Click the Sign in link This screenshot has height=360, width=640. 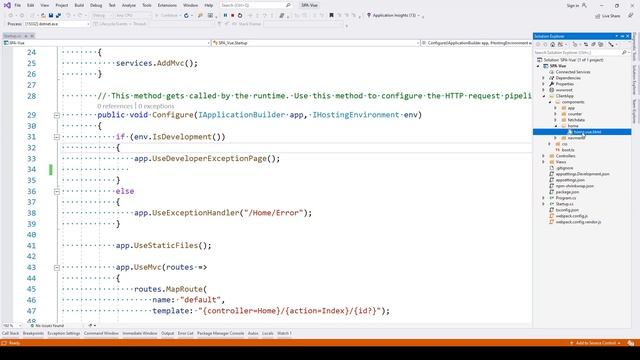(x=573, y=5)
